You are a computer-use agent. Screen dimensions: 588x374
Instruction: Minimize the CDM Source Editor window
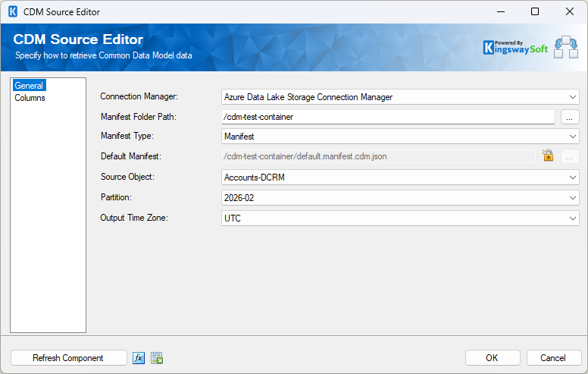click(x=501, y=11)
